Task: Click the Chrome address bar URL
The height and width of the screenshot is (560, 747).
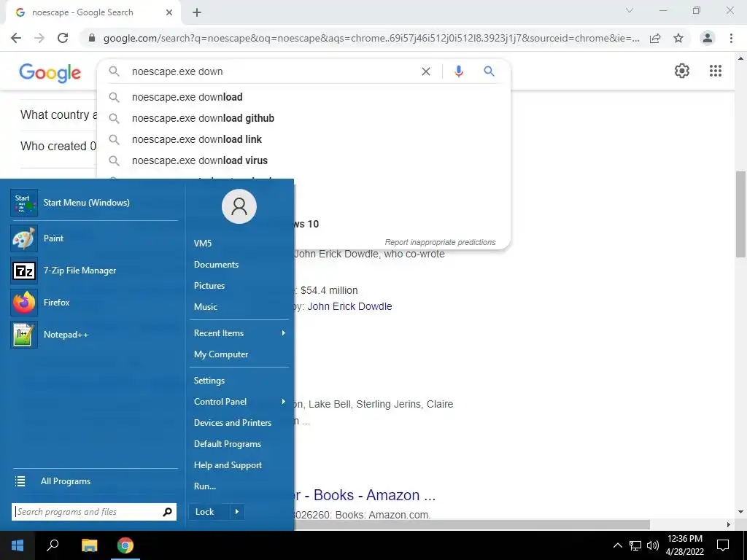Action: [371, 38]
